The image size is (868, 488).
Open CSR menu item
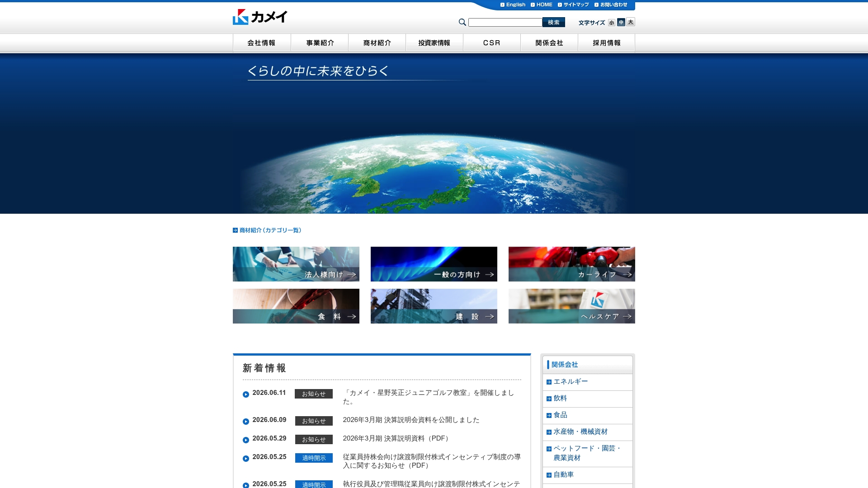[x=492, y=43]
